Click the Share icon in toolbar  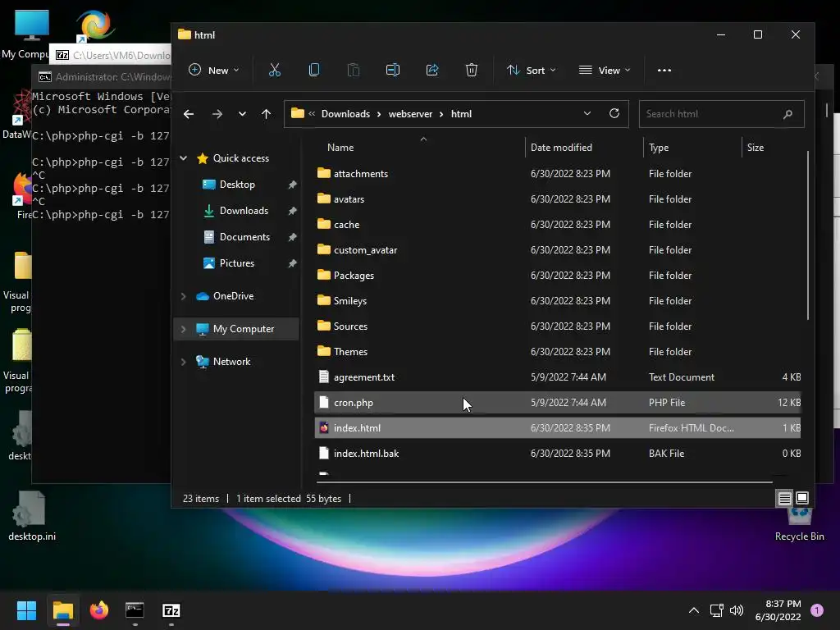431,71
